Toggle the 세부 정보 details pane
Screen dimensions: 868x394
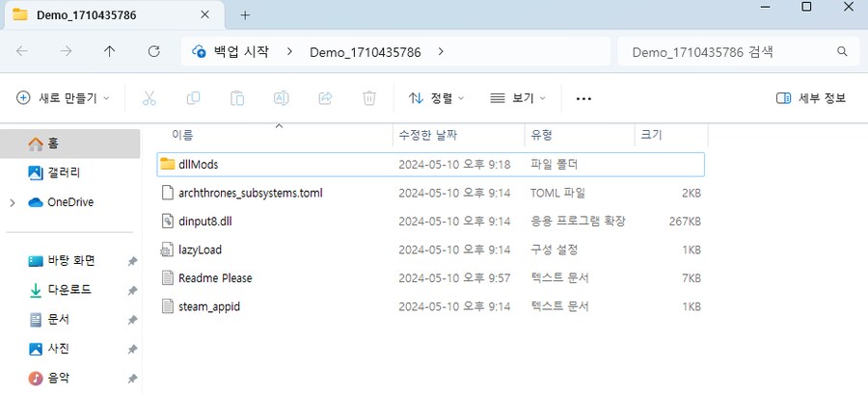pyautogui.click(x=811, y=98)
